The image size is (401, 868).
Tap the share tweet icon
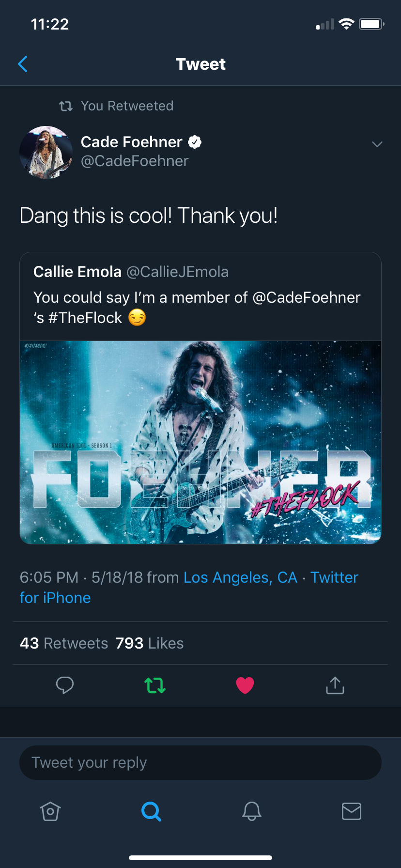pyautogui.click(x=335, y=685)
